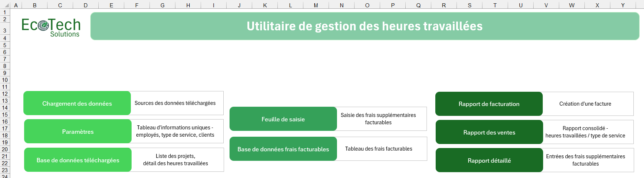The image size is (644, 178).
Task: Open the Paramètres navigation button
Action: pos(77,132)
